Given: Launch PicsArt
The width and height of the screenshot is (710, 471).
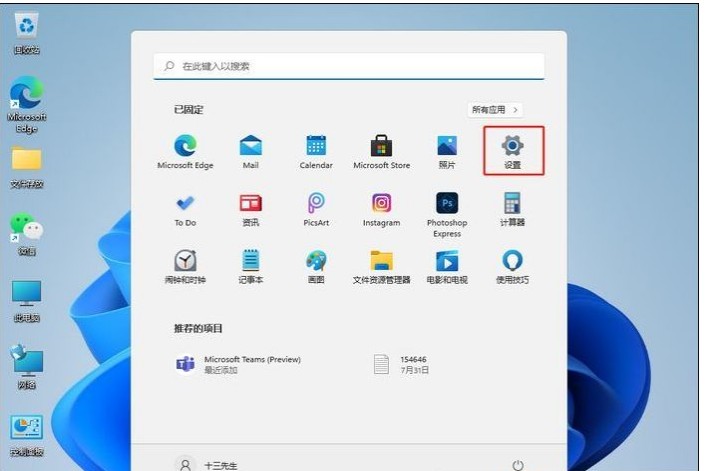Looking at the screenshot, I should (316, 209).
